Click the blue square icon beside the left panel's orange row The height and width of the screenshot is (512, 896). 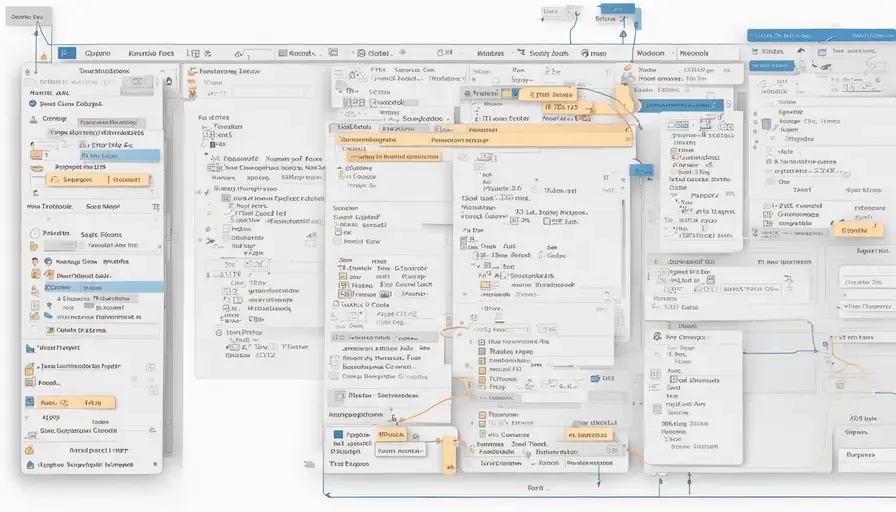click(30, 402)
